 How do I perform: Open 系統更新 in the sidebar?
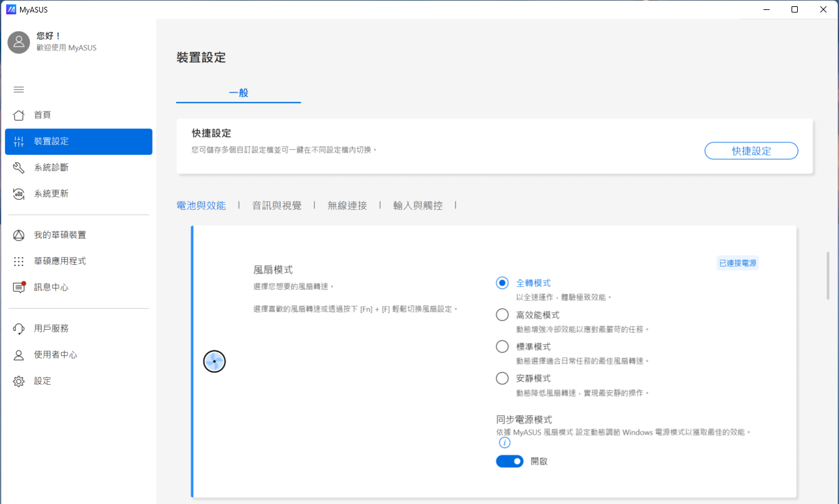[x=79, y=194]
